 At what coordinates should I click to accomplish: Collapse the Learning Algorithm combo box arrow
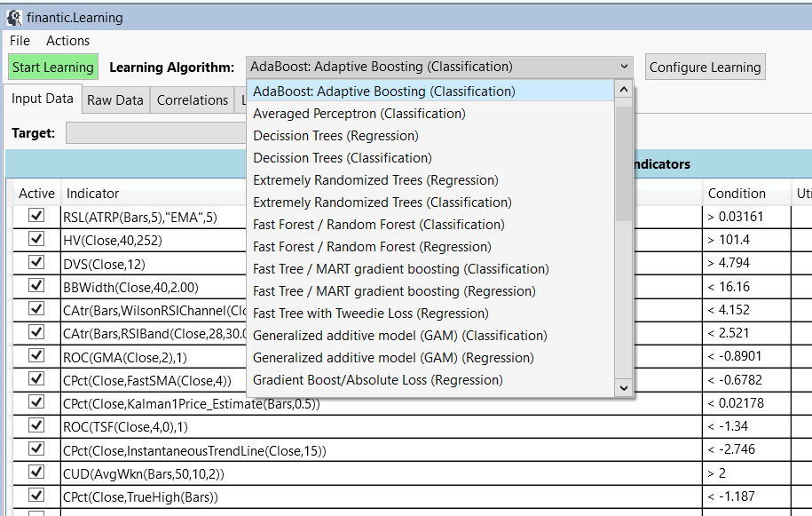(624, 67)
